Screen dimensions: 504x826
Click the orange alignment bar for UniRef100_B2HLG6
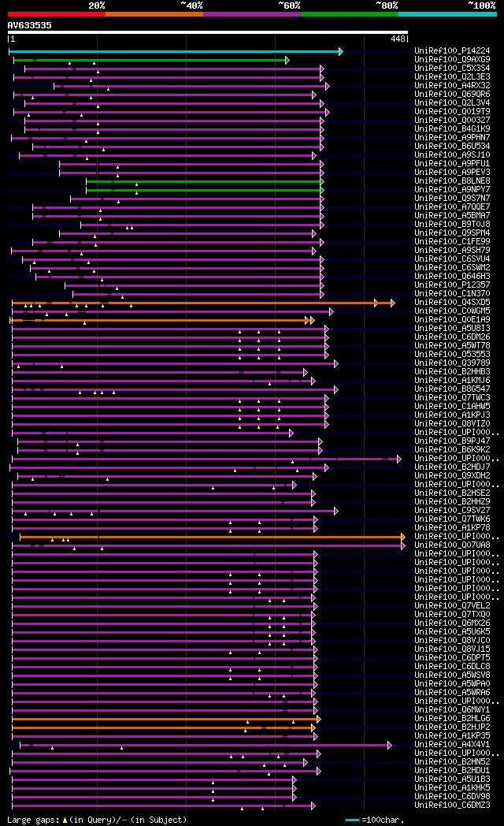click(x=165, y=719)
